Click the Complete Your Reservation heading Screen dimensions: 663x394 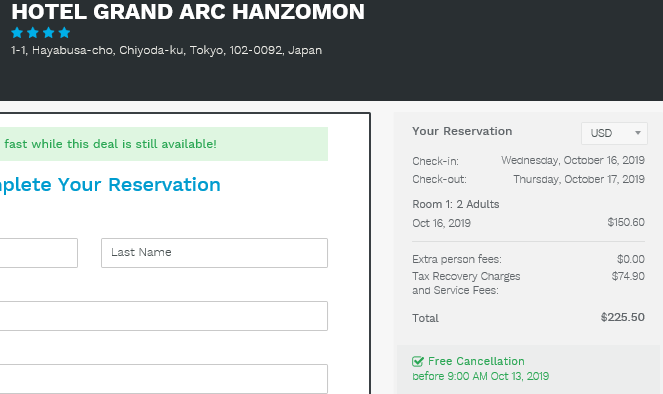pos(110,185)
